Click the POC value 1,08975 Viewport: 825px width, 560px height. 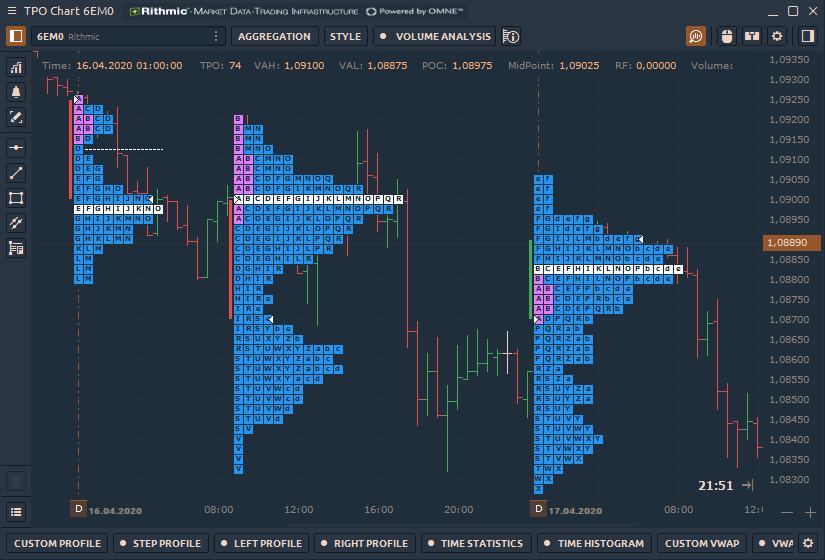pyautogui.click(x=472, y=66)
